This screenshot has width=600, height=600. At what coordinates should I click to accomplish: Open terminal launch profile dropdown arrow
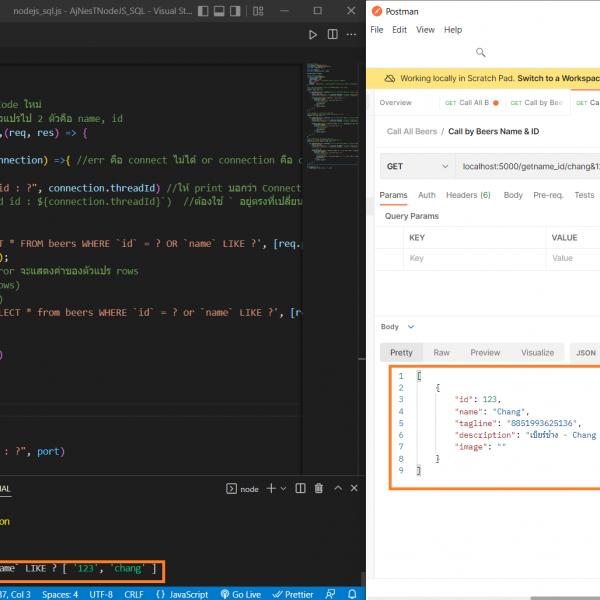[282, 488]
